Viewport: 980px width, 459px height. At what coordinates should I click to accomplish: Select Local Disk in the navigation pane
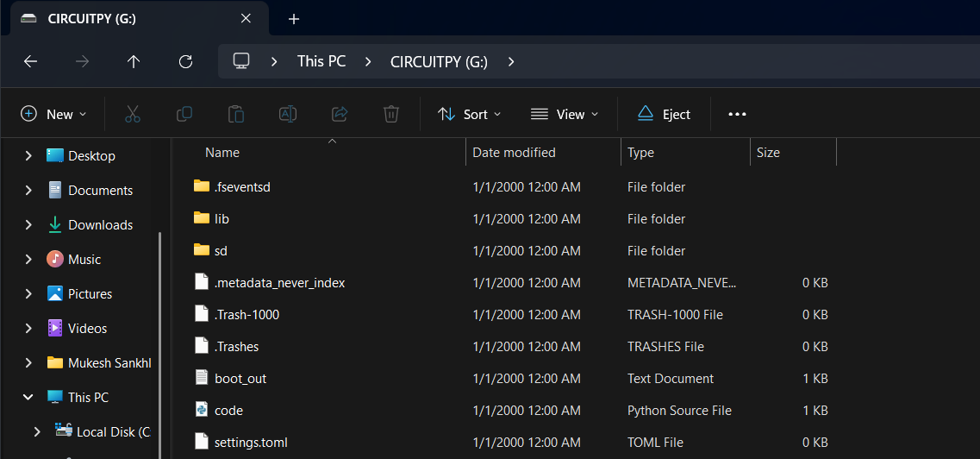pos(114,431)
